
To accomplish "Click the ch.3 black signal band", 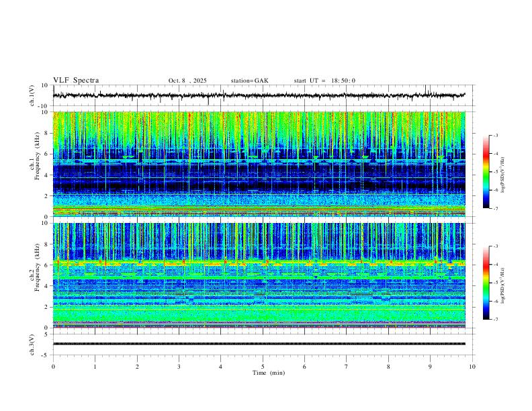I will (x=259, y=344).
